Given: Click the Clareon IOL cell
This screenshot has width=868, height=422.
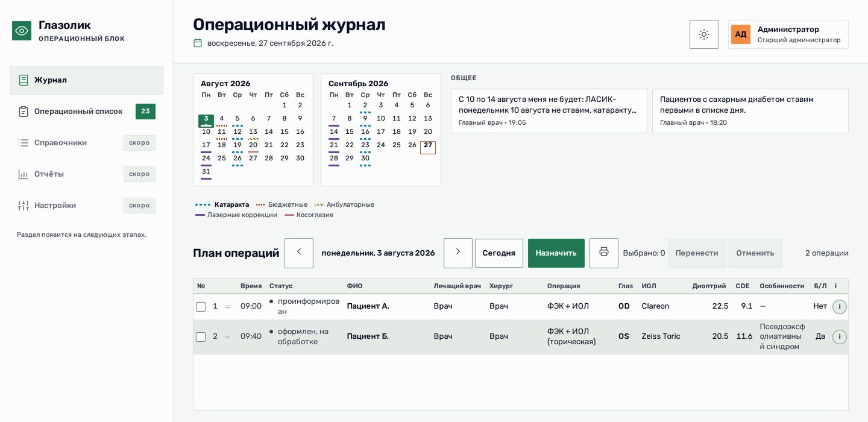Looking at the screenshot, I should (x=655, y=306).
